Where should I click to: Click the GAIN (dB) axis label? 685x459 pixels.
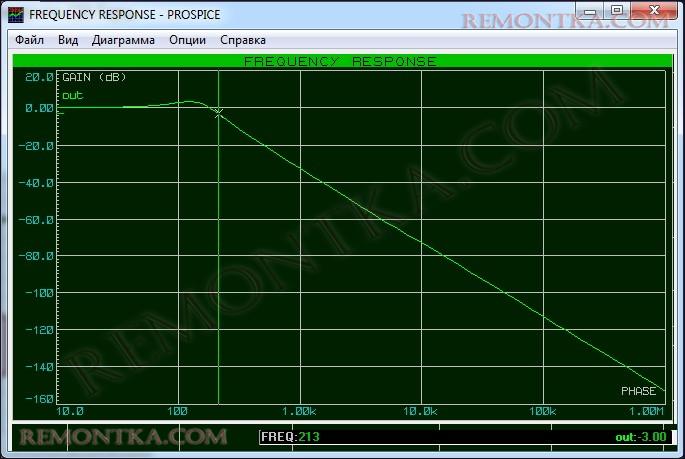94,77
